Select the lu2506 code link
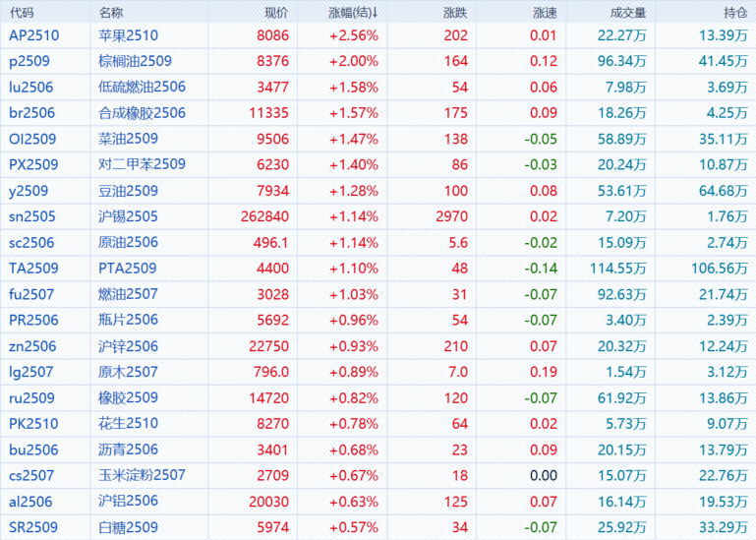This screenshot has width=756, height=540. [x=31, y=87]
